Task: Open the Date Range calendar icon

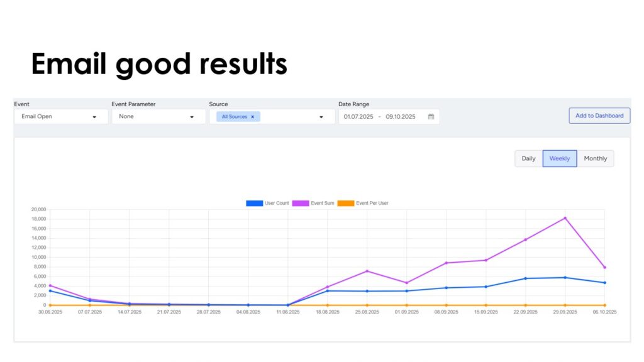Action: [x=431, y=117]
